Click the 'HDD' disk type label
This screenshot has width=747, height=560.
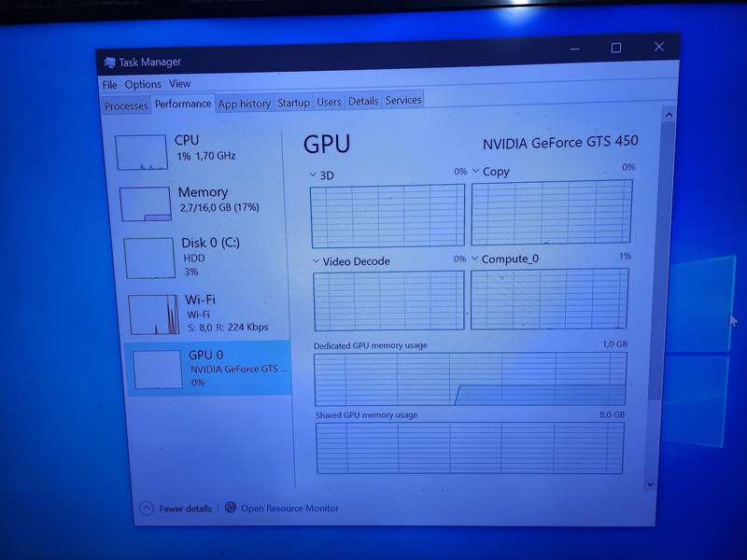(x=194, y=259)
